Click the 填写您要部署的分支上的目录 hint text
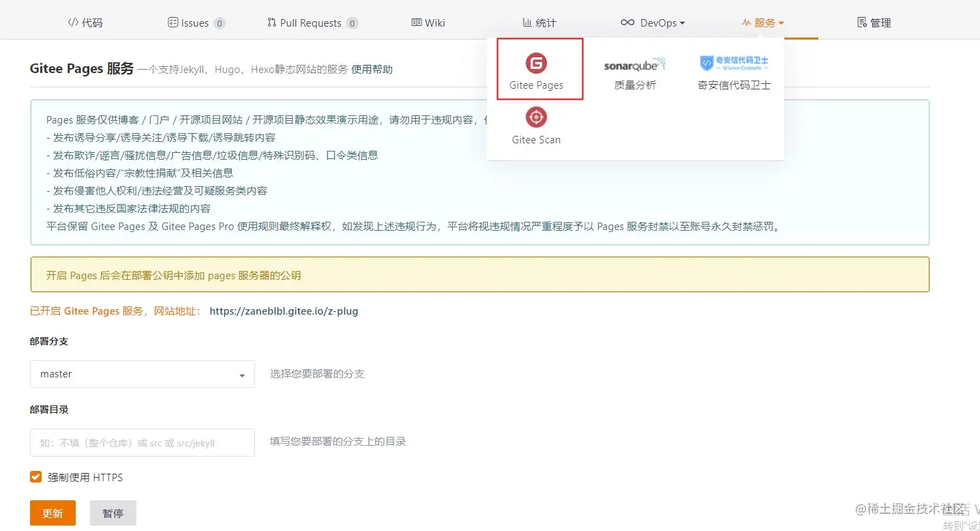Viewport: 980px width, 531px height. point(338,442)
